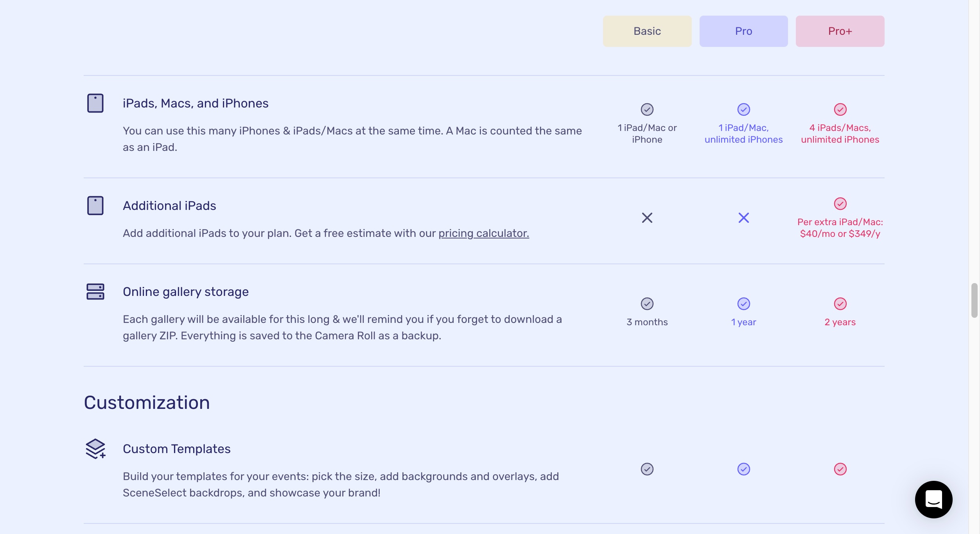
Task: Open the chat support widget
Action: pos(933,500)
